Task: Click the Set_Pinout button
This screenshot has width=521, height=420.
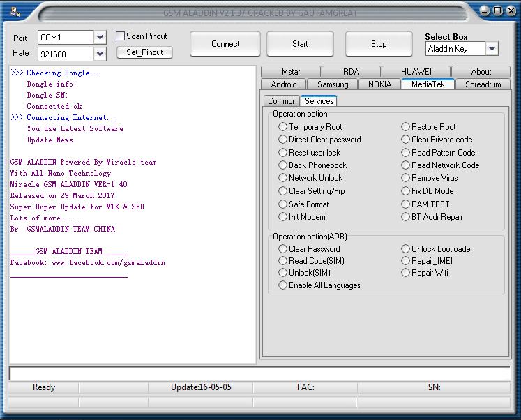Action: [144, 52]
